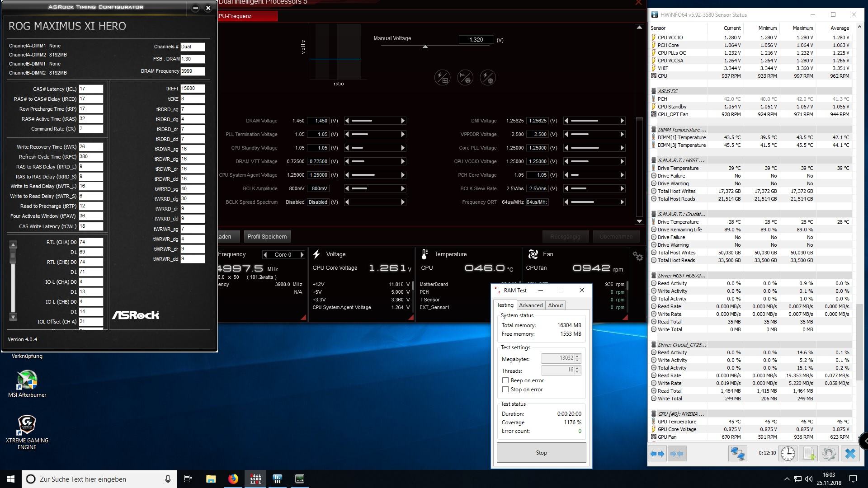Select the CPU-Frequenz tab
Image resolution: width=868 pixels, height=488 pixels.
tap(247, 16)
